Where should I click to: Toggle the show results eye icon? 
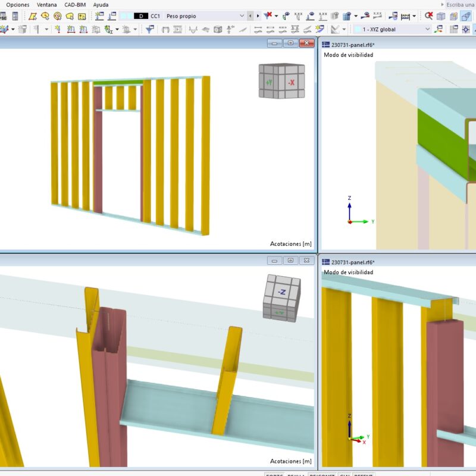tap(286, 16)
